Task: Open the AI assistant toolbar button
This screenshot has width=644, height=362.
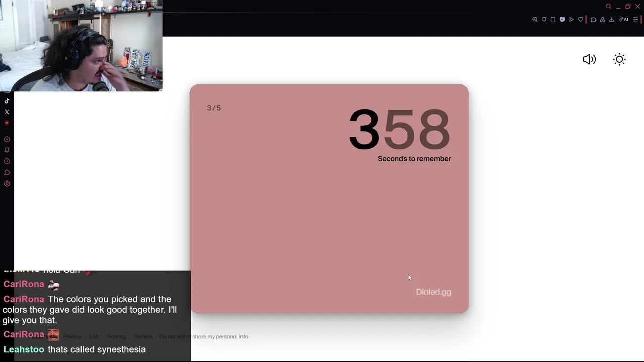Action: click(x=623, y=20)
